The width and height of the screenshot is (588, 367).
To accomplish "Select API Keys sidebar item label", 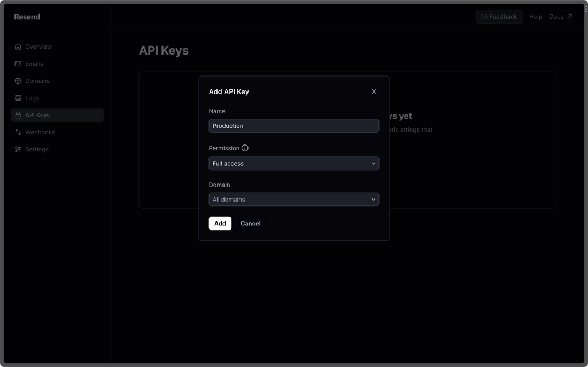I will coord(37,115).
